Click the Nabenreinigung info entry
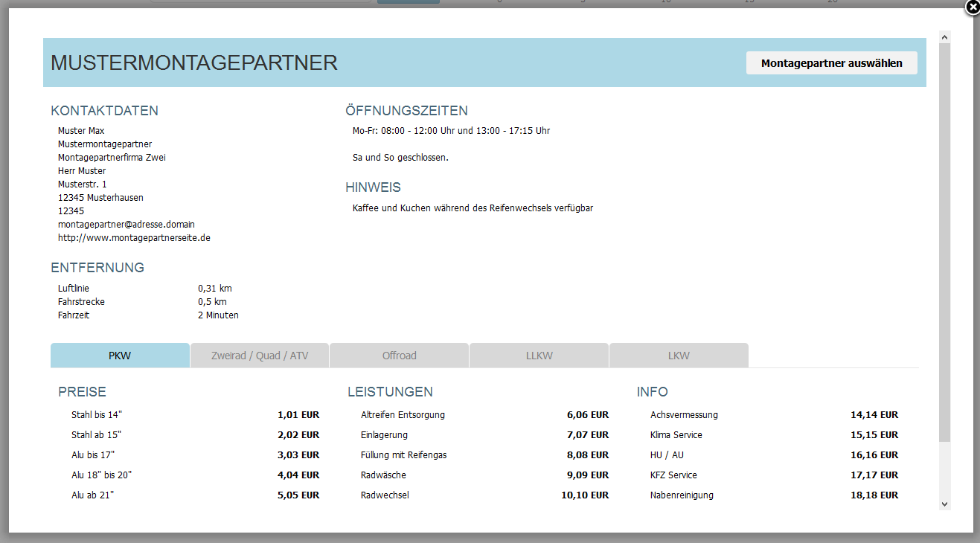 (682, 495)
